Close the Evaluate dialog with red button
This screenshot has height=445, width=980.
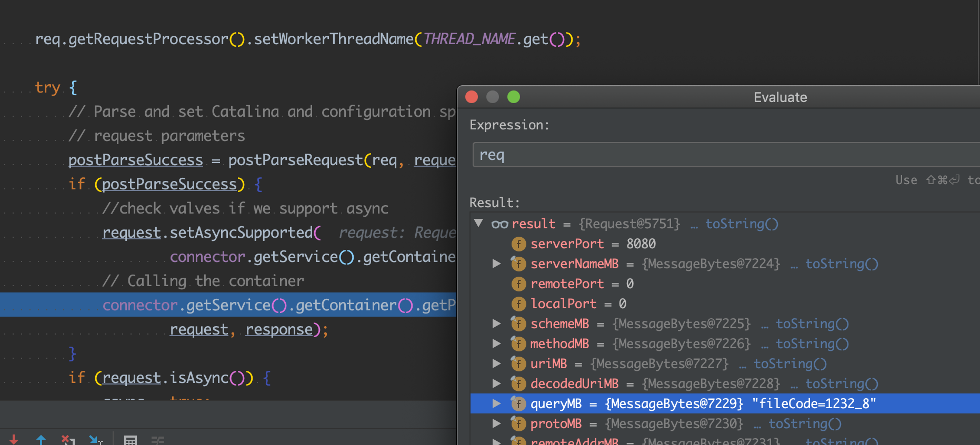[x=472, y=97]
